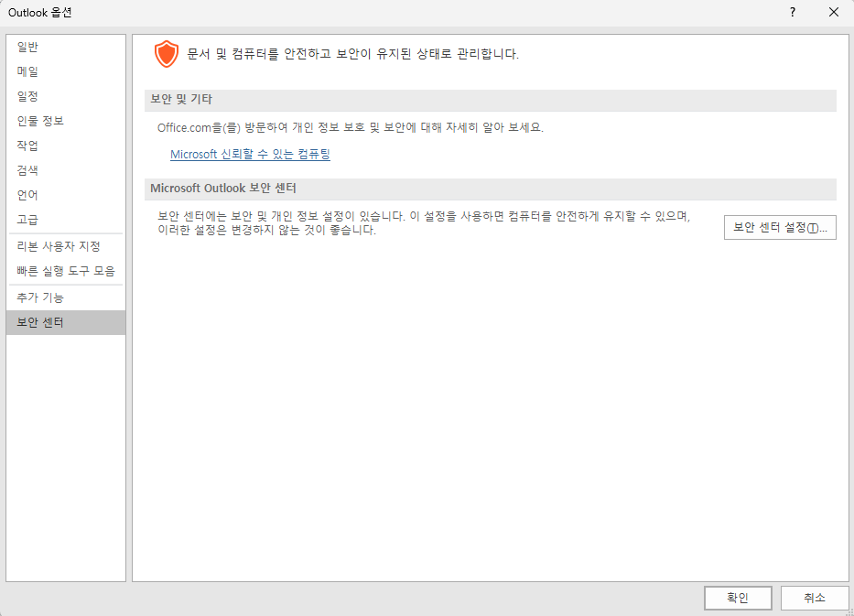
Task: Select the 보안 센터 category
Action: click(65, 322)
